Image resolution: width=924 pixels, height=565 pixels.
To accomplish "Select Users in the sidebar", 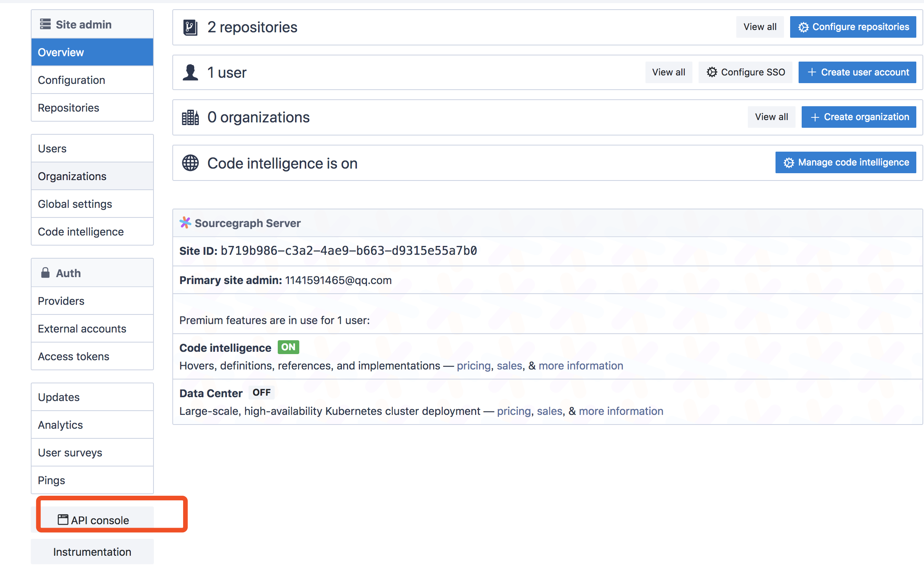I will pos(92,148).
